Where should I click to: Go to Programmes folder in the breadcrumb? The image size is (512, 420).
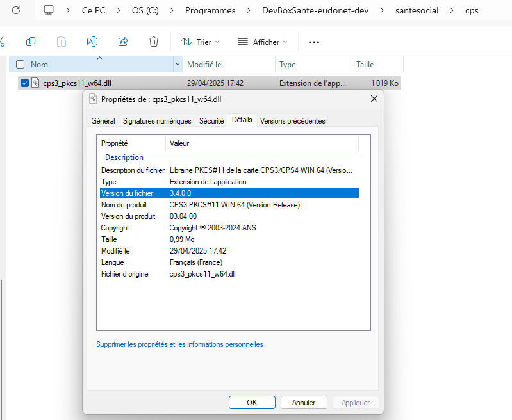(x=210, y=10)
